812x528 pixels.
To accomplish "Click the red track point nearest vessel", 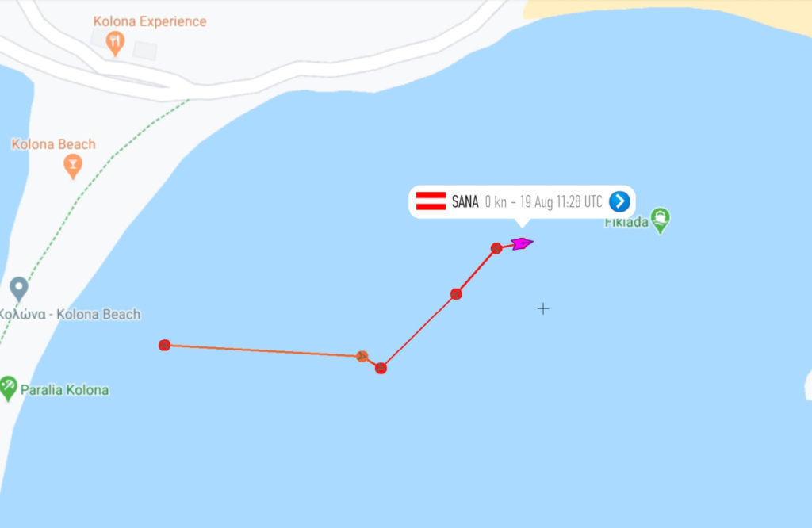I will tap(496, 248).
